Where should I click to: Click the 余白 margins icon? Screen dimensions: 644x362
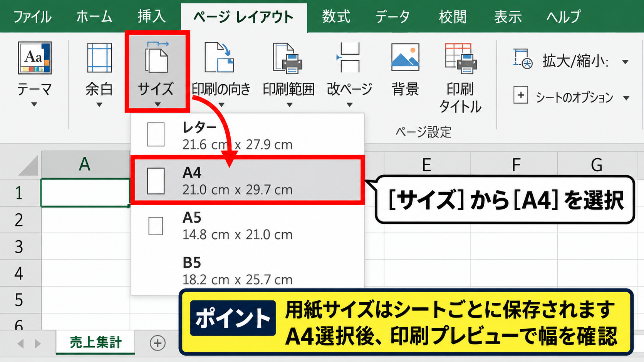point(99,58)
